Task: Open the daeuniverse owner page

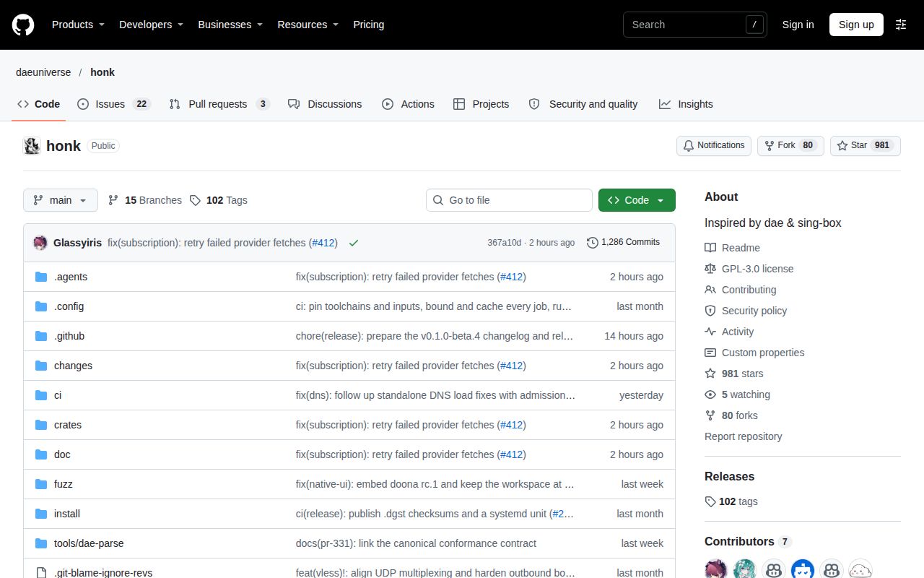Action: click(43, 72)
